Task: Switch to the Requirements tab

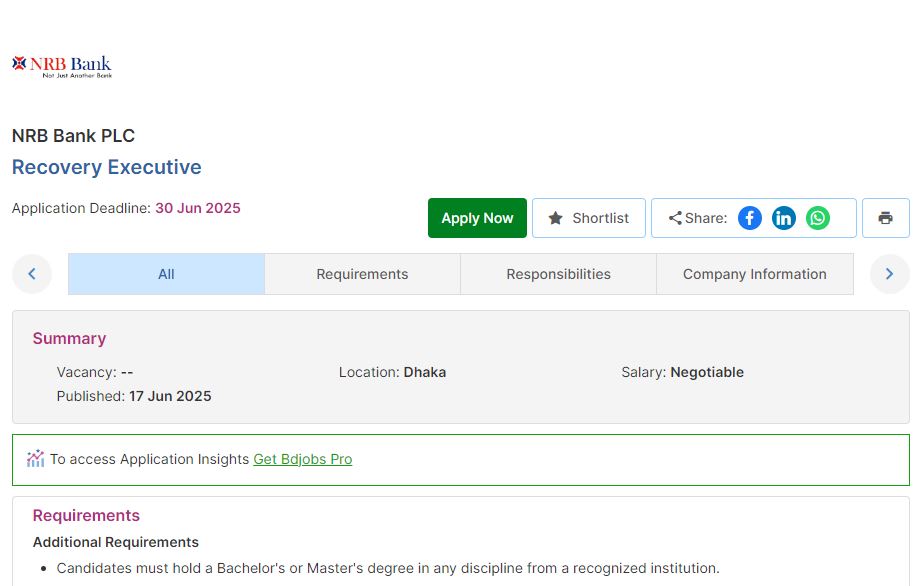Action: pyautogui.click(x=362, y=274)
